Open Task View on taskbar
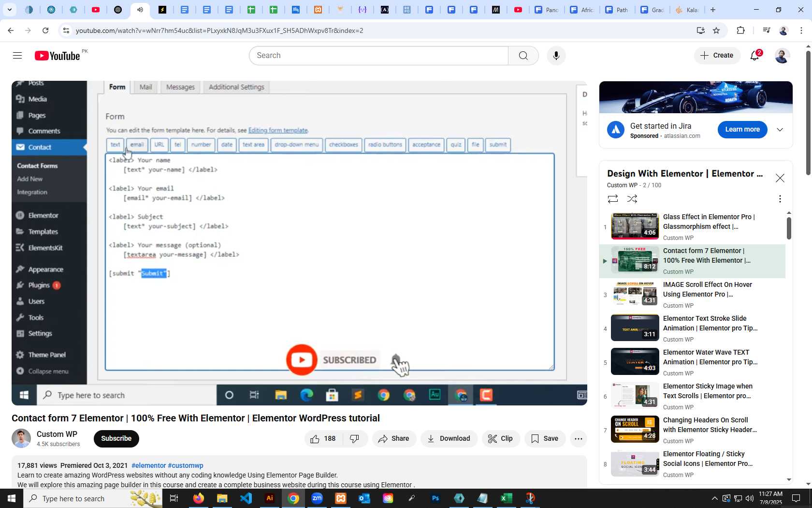812x508 pixels. [174, 498]
